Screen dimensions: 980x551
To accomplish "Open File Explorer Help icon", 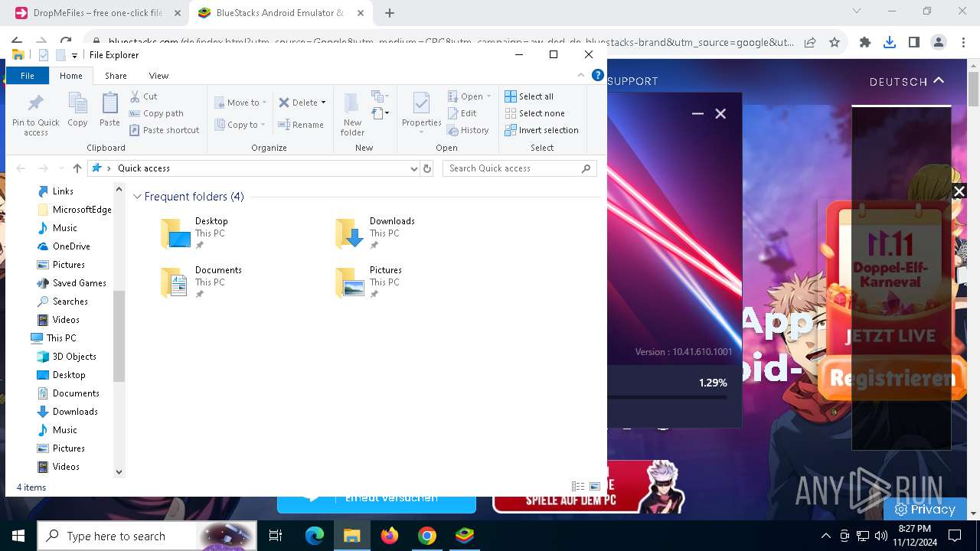I will [598, 75].
